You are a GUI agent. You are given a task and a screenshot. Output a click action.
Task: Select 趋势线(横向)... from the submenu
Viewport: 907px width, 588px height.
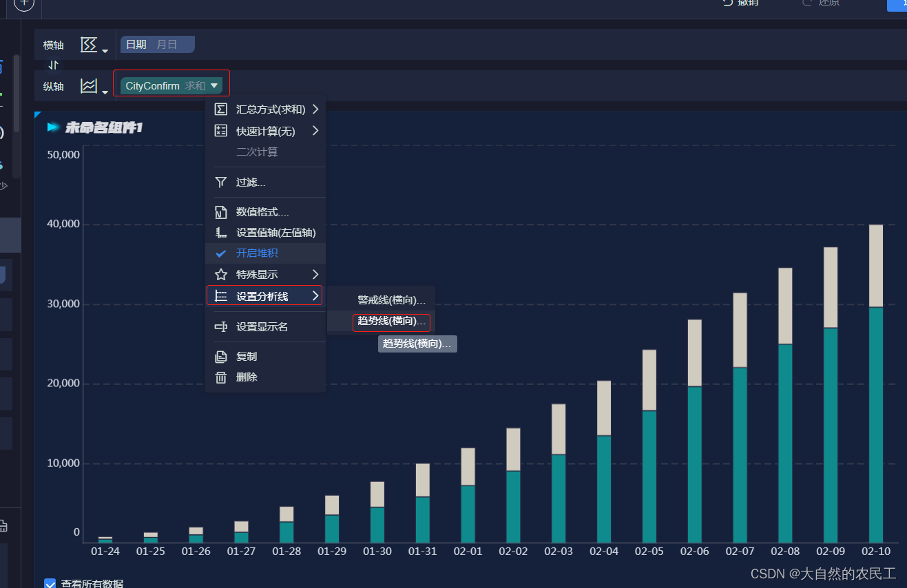[392, 322]
